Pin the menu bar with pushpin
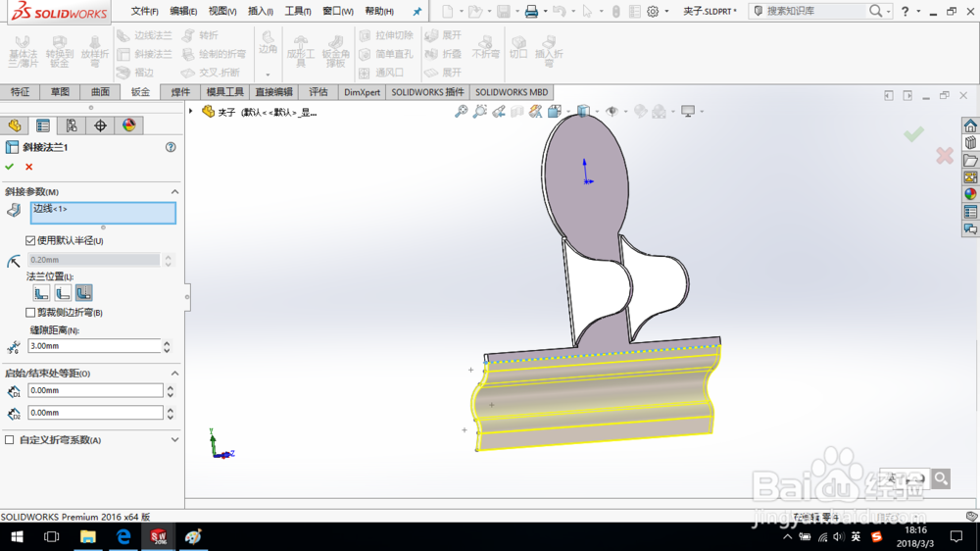The height and width of the screenshot is (551, 980). (x=416, y=11)
